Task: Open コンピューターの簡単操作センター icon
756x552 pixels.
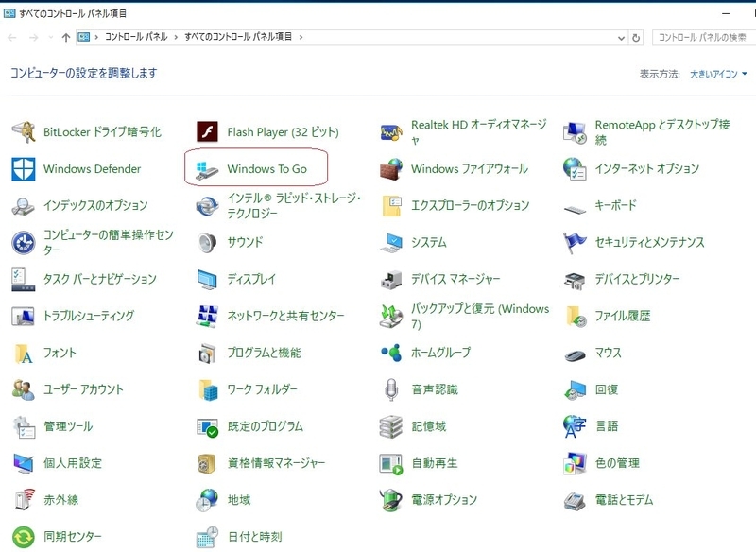Action: [x=23, y=243]
